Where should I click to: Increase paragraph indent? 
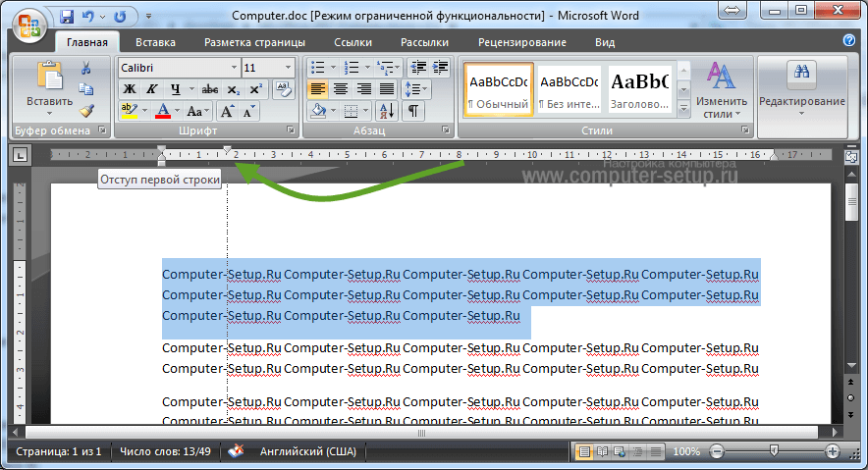pyautogui.click(x=440, y=68)
